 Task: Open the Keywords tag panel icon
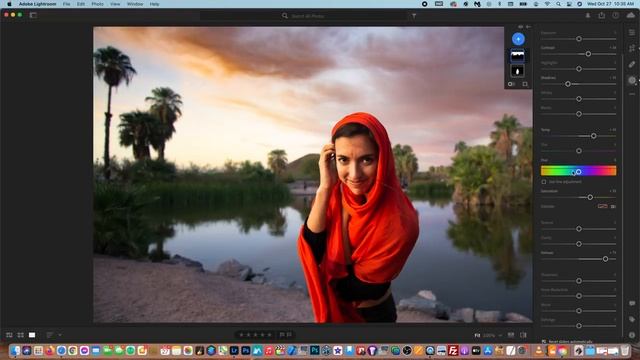632,319
